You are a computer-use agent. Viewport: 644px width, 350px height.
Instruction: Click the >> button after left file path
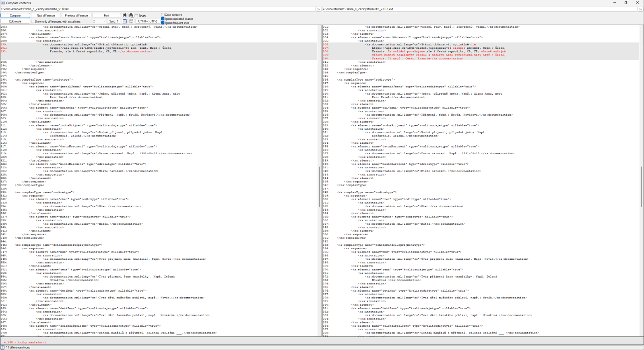318,9
